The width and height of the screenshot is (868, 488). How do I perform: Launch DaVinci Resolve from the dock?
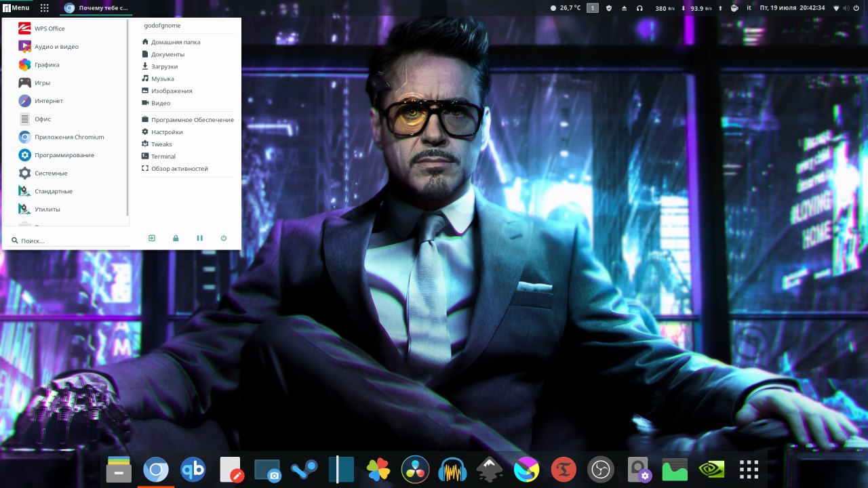[416, 469]
